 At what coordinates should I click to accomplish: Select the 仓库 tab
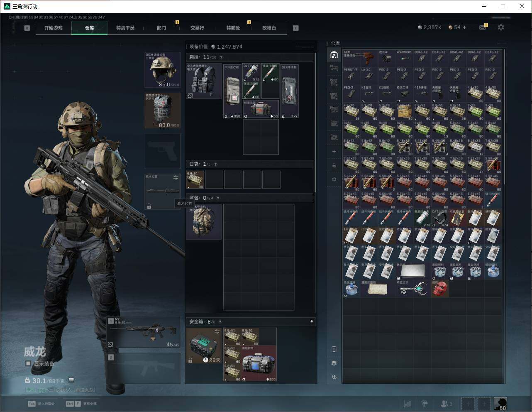pos(90,28)
